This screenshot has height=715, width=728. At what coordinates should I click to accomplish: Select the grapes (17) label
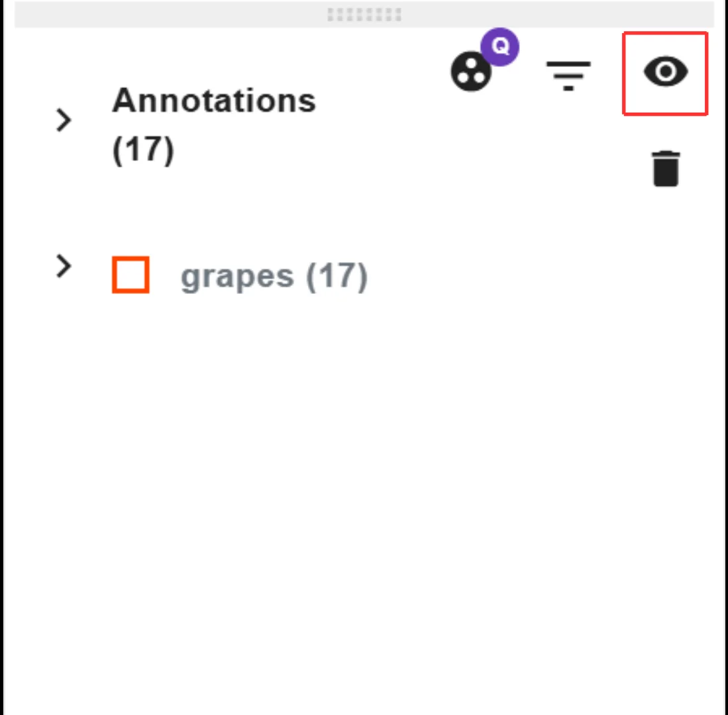click(x=274, y=277)
